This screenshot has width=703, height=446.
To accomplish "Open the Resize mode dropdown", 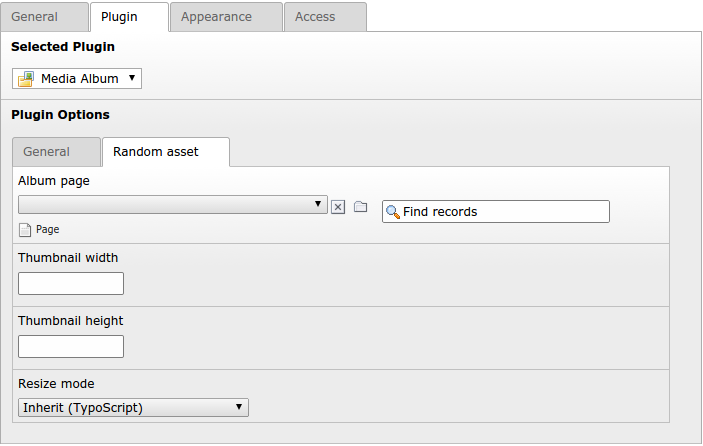I will point(133,407).
